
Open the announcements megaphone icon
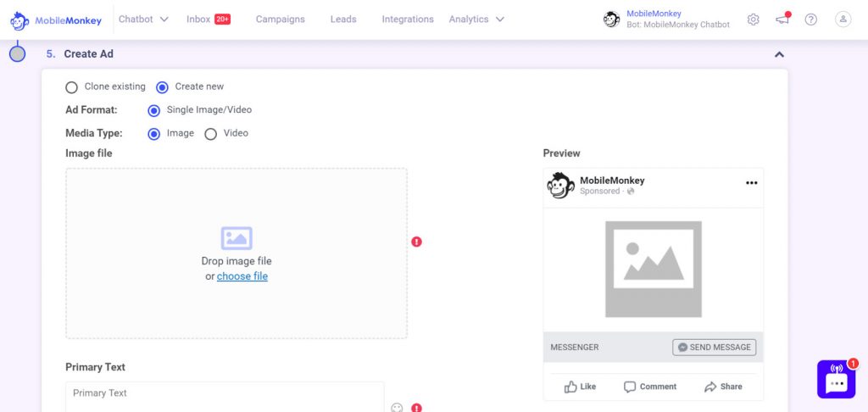(x=782, y=19)
